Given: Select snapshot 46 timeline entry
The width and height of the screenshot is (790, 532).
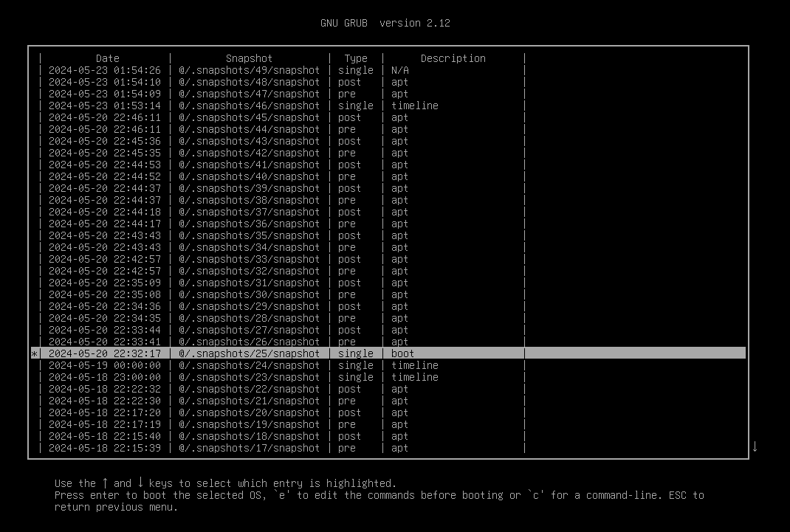Looking at the screenshot, I should point(249,106).
